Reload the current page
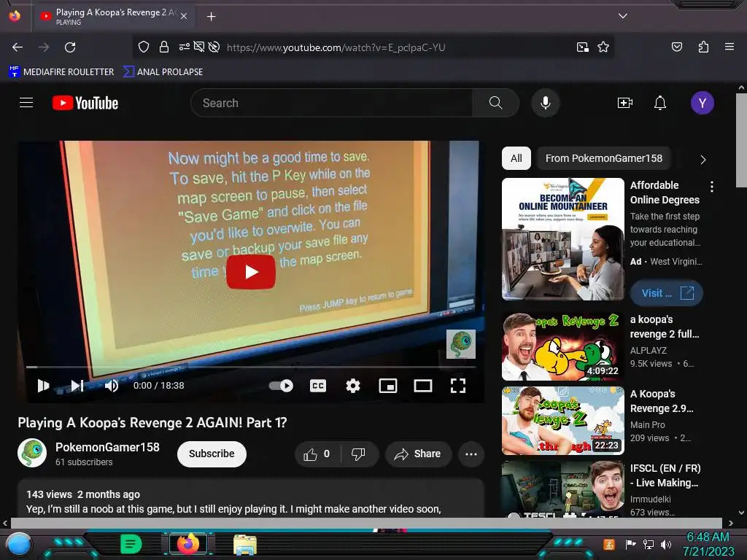747x560 pixels. coord(70,47)
